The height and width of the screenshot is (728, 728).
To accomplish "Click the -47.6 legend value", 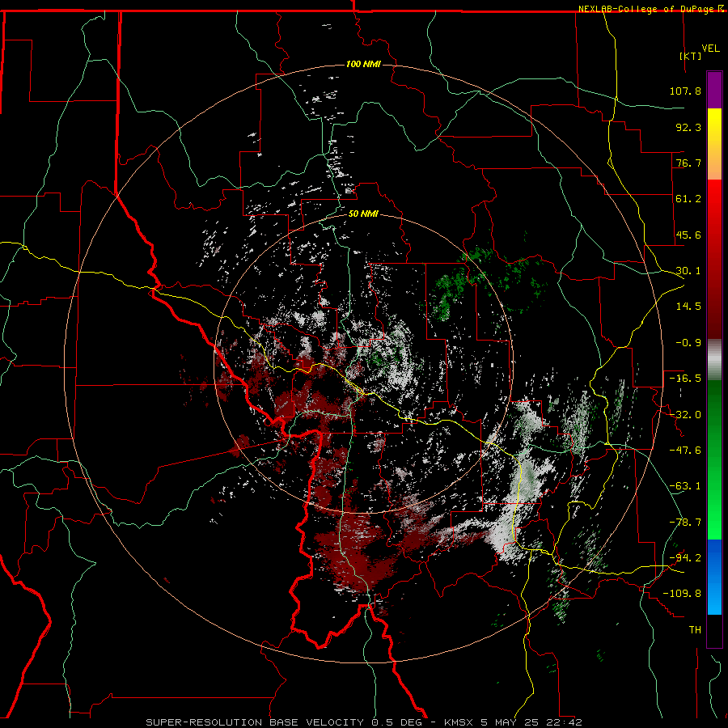I will point(685,451).
